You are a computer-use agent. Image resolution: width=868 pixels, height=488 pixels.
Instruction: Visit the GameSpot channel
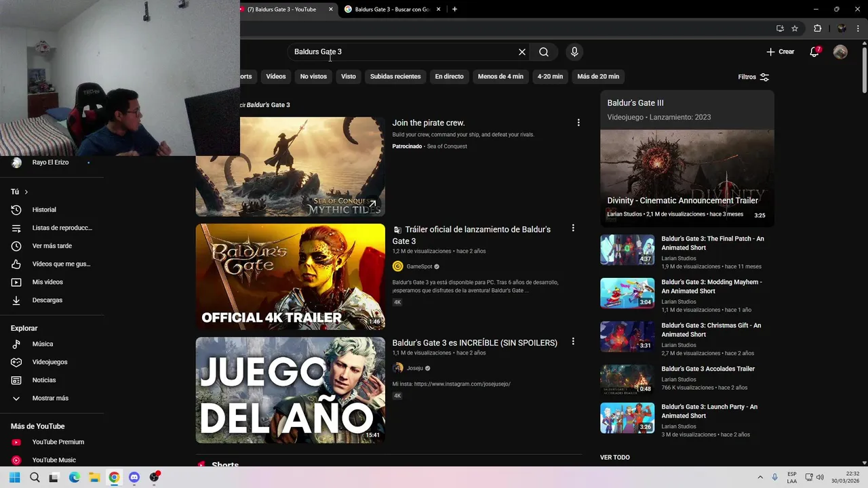(x=419, y=266)
